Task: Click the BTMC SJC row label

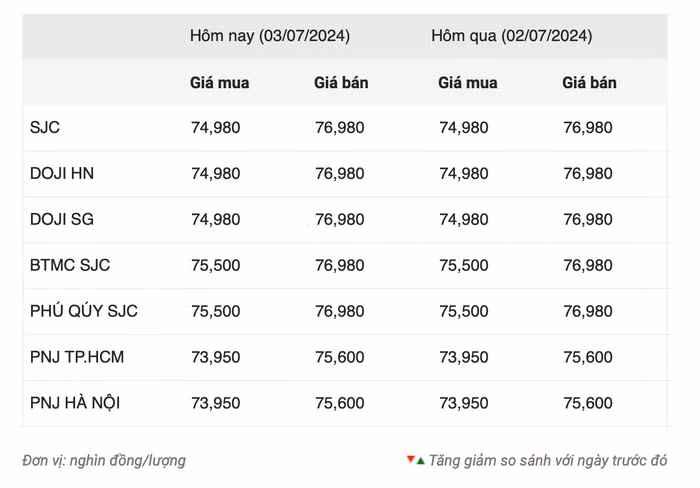Action: click(x=70, y=266)
